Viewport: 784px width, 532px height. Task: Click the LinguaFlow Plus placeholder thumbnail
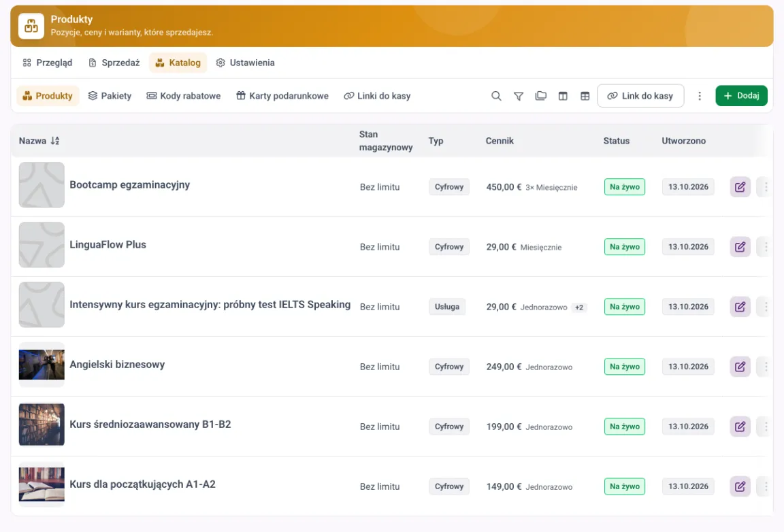click(42, 245)
